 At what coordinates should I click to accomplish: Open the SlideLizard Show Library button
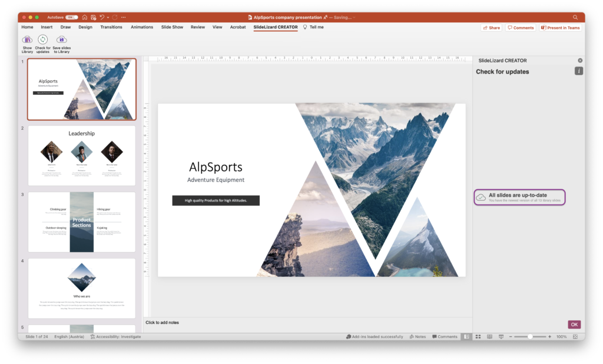(27, 44)
